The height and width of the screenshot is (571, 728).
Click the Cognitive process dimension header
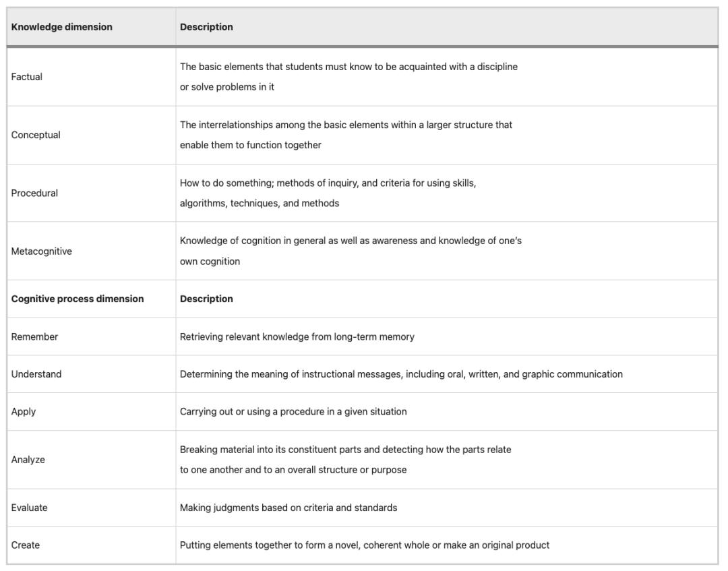pyautogui.click(x=78, y=299)
